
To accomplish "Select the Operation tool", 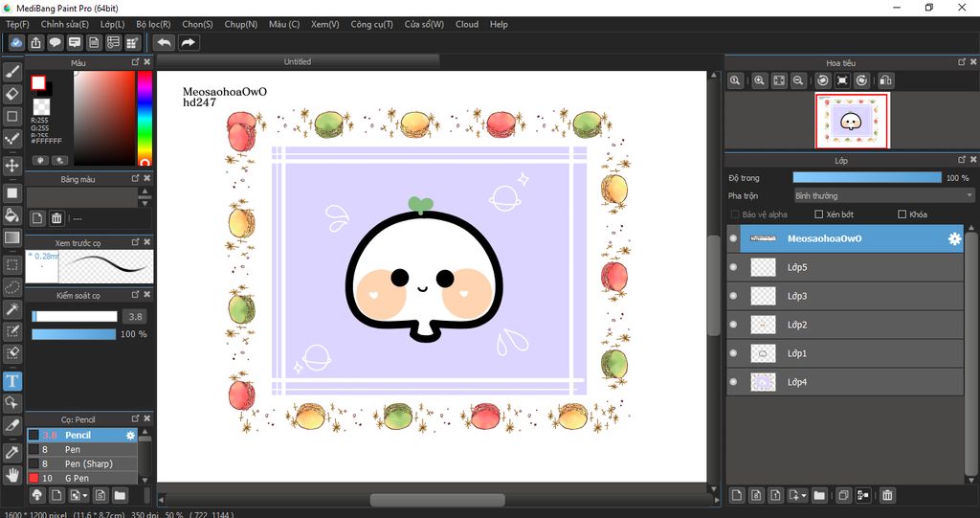I will pyautogui.click(x=11, y=402).
